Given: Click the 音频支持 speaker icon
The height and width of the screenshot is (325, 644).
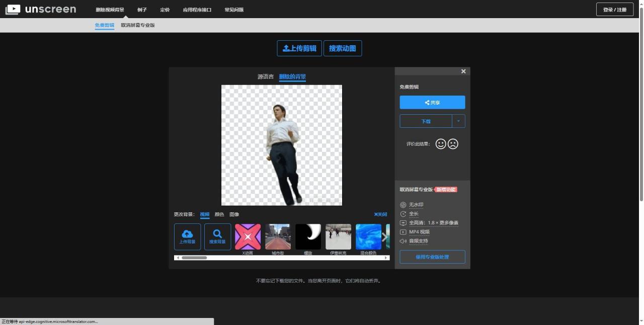Looking at the screenshot, I should click(x=403, y=241).
